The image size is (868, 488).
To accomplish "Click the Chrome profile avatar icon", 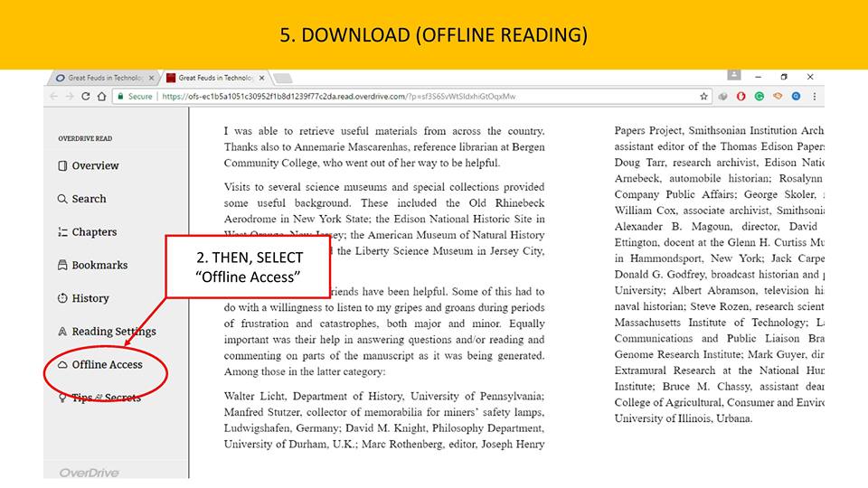I will [734, 75].
